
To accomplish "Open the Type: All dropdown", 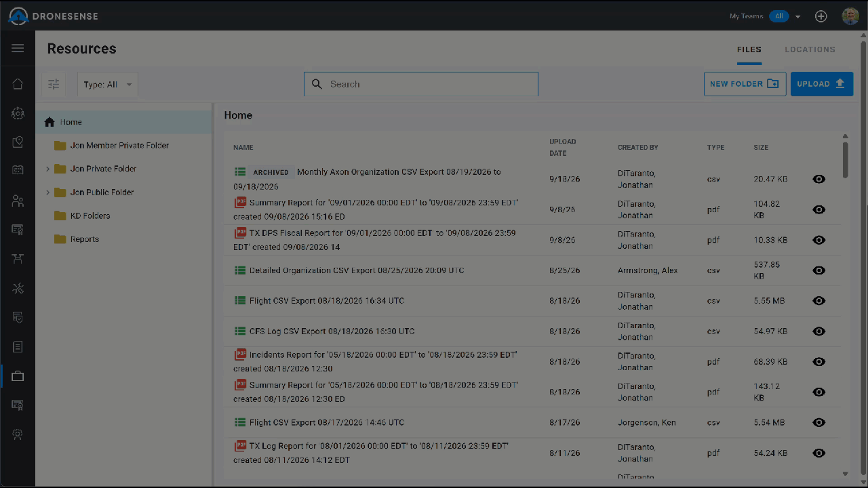I will point(108,85).
